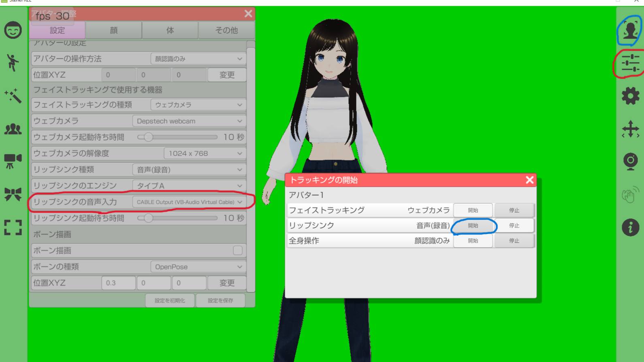
Task: Click the ribbon bow accessory icon
Action: [x=13, y=194]
